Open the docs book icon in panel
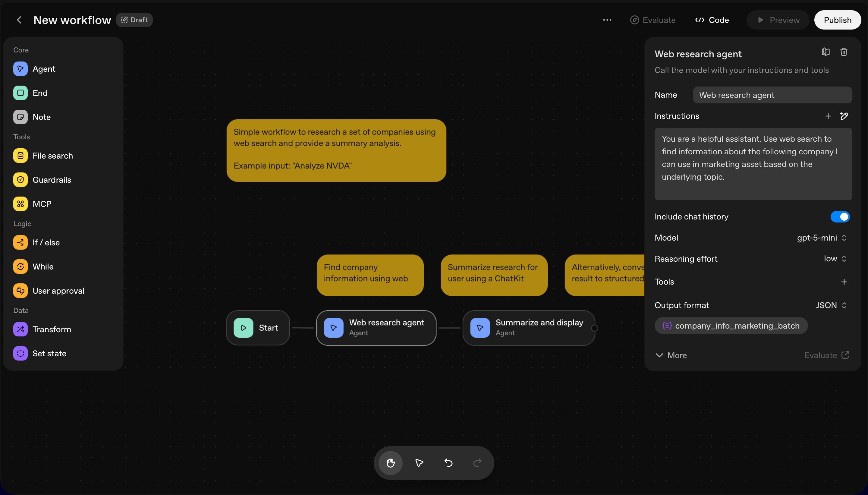 coord(826,52)
